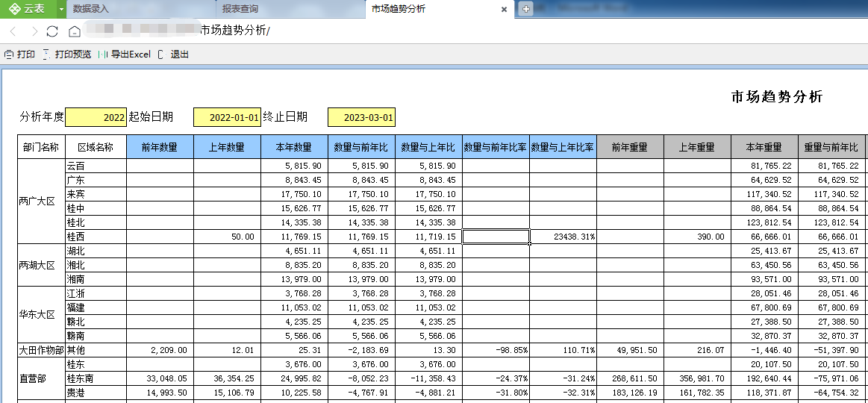Select the 重量与前年比 column header
The image size is (868, 403).
click(831, 147)
